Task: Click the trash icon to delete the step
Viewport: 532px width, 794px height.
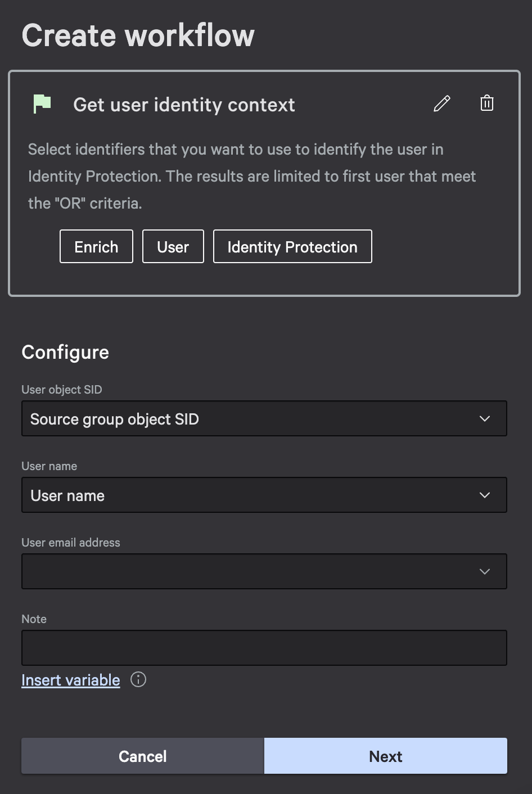Action: pyautogui.click(x=486, y=103)
